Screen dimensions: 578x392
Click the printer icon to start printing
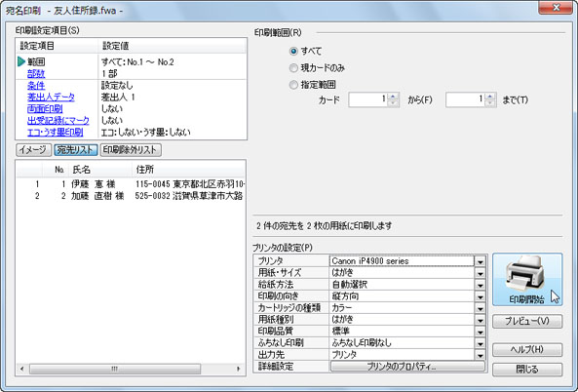tap(527, 279)
